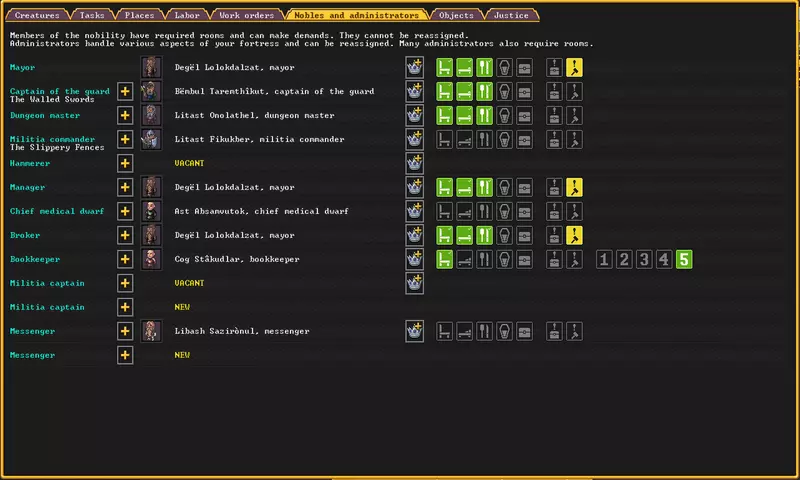Click the bedroom bed icon for the Mayor
Screen dimensions: 800x480
pyautogui.click(x=464, y=67)
